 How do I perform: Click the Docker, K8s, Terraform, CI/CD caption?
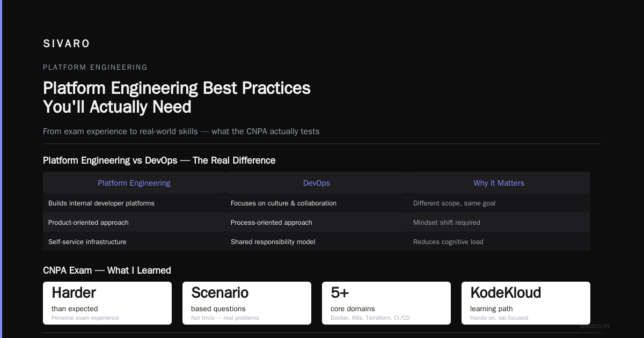click(x=370, y=318)
